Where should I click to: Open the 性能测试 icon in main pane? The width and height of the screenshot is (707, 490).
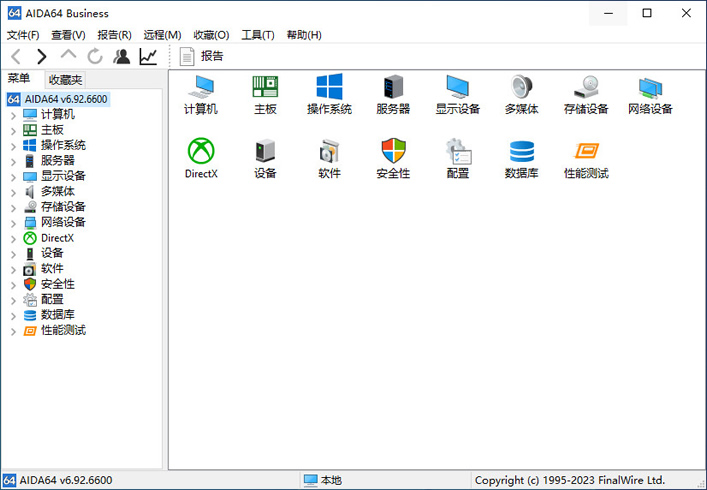(586, 158)
